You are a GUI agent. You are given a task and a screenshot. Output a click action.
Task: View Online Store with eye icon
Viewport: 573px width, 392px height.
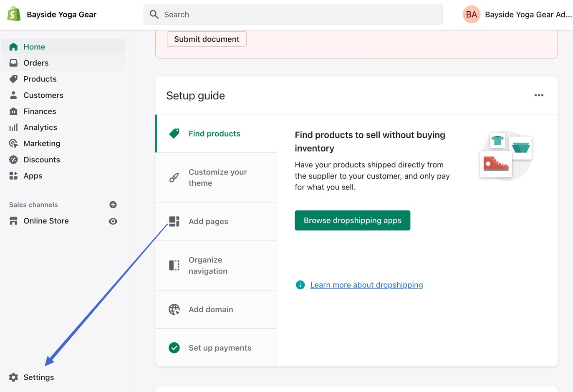[113, 221]
